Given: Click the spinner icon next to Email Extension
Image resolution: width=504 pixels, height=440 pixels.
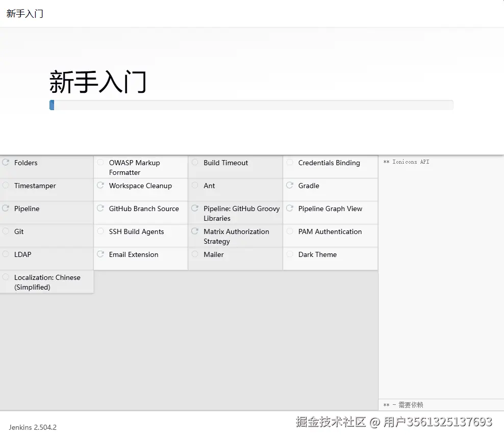Looking at the screenshot, I should pos(100,254).
